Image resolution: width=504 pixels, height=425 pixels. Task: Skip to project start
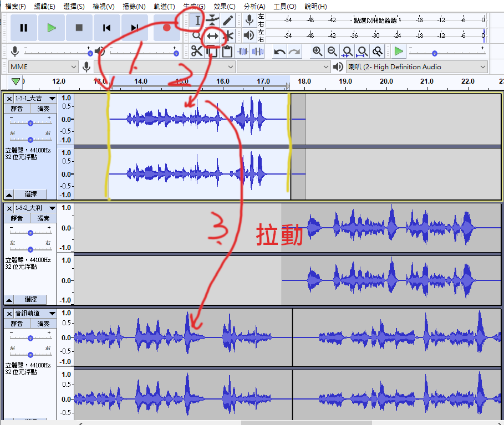(106, 28)
